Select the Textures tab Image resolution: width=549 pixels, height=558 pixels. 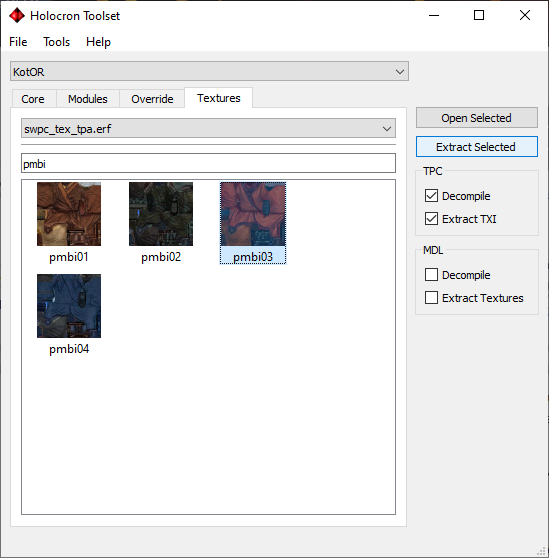(218, 98)
